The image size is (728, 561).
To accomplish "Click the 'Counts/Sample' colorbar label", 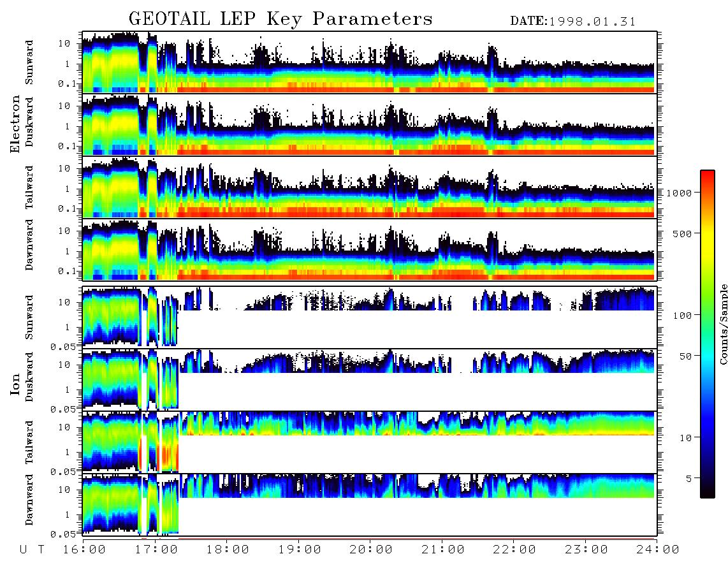I will click(723, 324).
